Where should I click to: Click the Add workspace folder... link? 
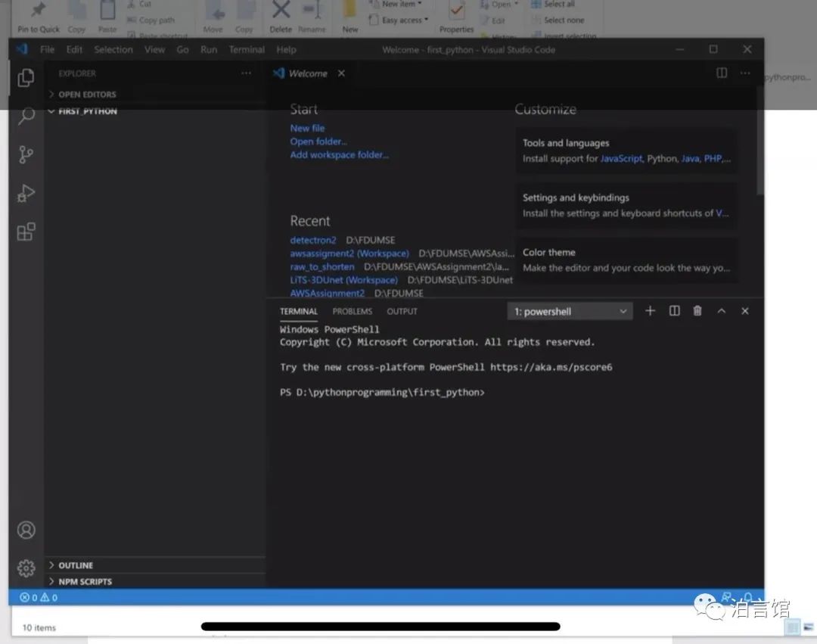(x=339, y=154)
